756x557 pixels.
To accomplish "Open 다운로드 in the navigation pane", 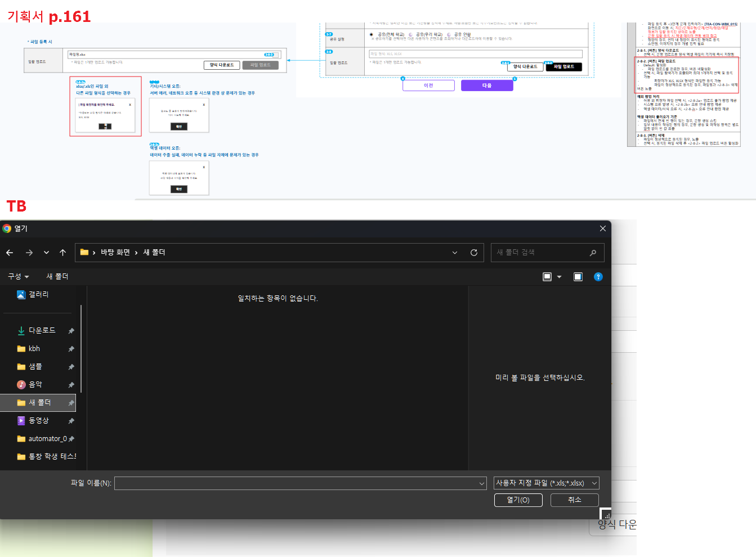I will (x=42, y=330).
